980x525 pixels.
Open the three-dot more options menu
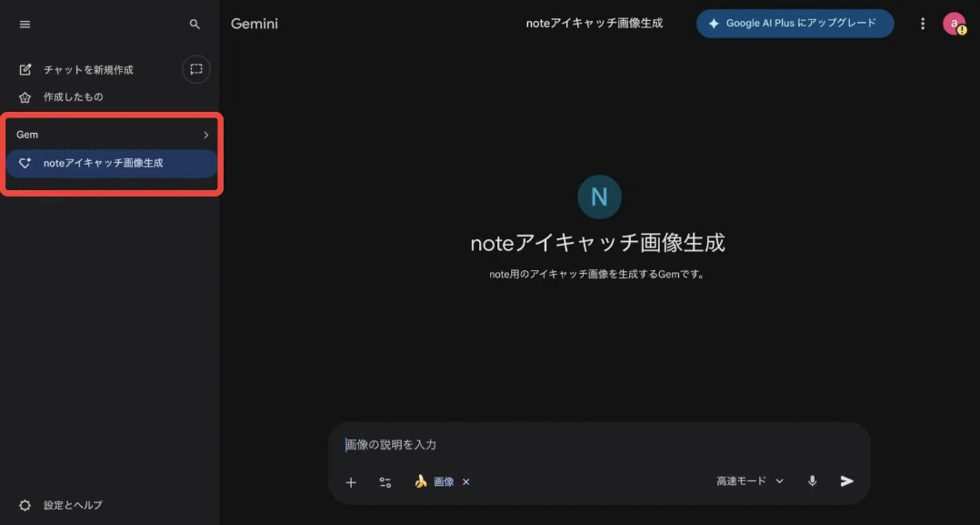pyautogui.click(x=923, y=24)
